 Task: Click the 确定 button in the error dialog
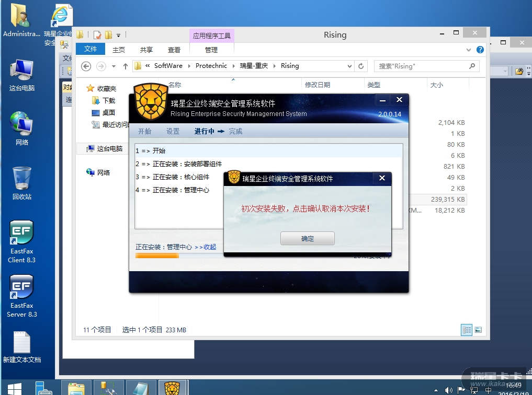[308, 238]
